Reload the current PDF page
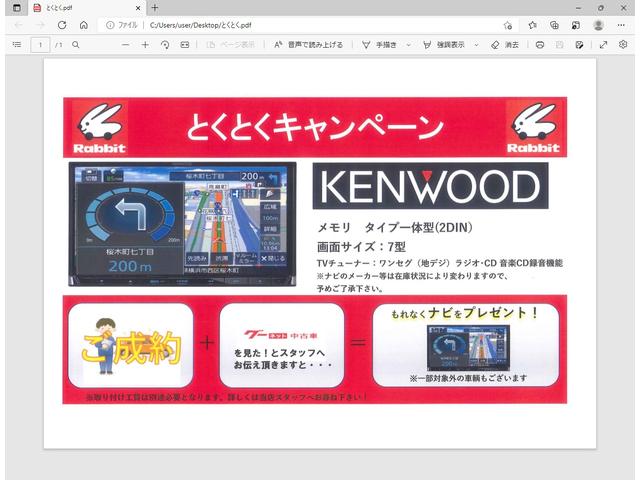Image resolution: width=640 pixels, height=480 pixels. (x=62, y=25)
